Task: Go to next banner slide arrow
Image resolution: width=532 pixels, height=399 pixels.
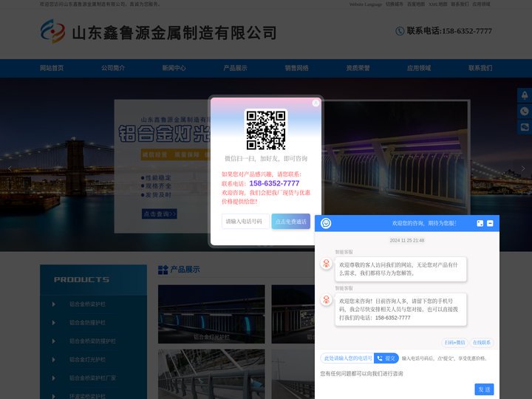Action: [523, 168]
